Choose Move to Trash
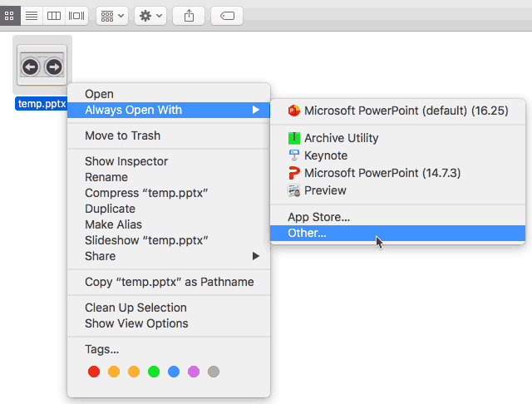The height and width of the screenshot is (404, 532). point(122,135)
